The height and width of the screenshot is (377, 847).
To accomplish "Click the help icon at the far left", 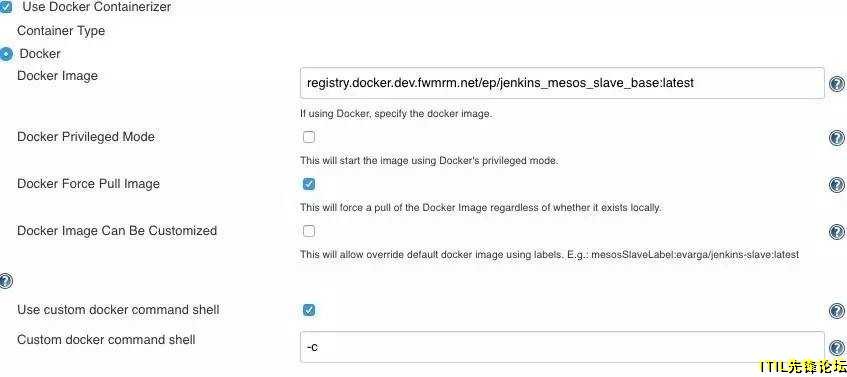I will (5, 281).
